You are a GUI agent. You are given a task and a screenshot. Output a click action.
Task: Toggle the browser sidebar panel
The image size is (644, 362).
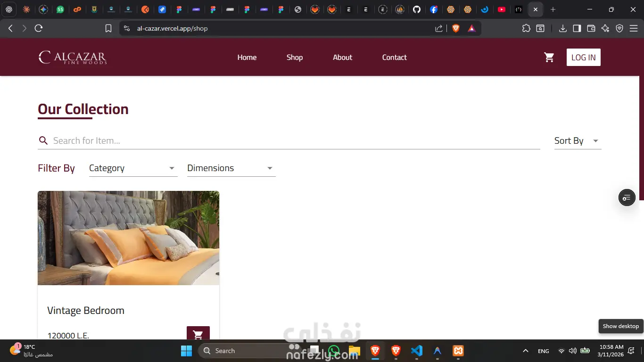[577, 28]
